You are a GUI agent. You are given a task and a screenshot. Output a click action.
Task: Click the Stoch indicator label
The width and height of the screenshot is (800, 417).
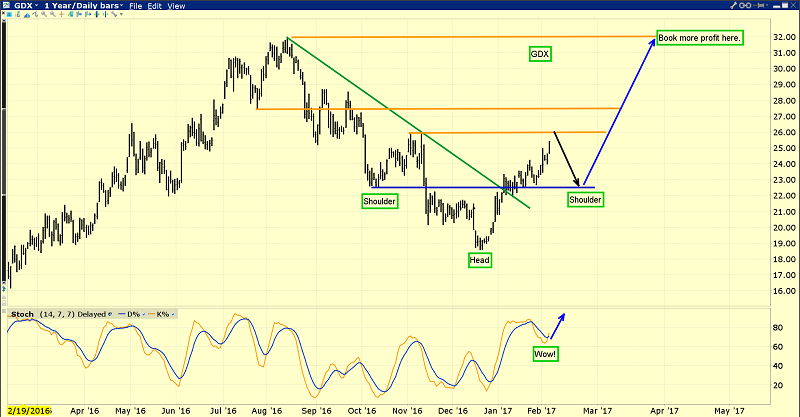(x=22, y=314)
